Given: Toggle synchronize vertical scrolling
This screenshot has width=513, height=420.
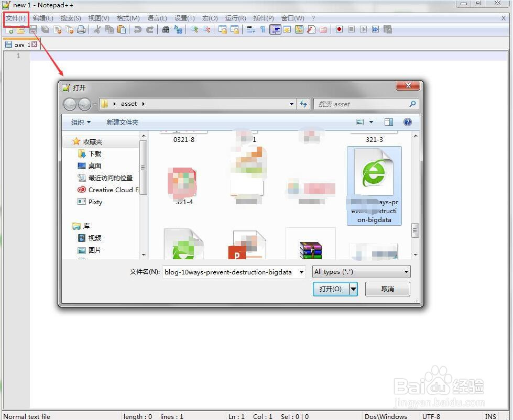Looking at the screenshot, I should coord(223,29).
